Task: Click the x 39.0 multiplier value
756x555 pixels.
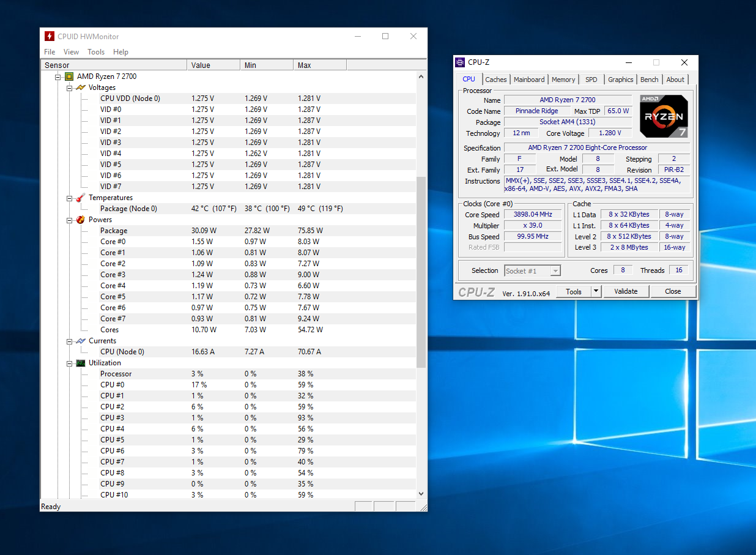Action: click(x=533, y=226)
